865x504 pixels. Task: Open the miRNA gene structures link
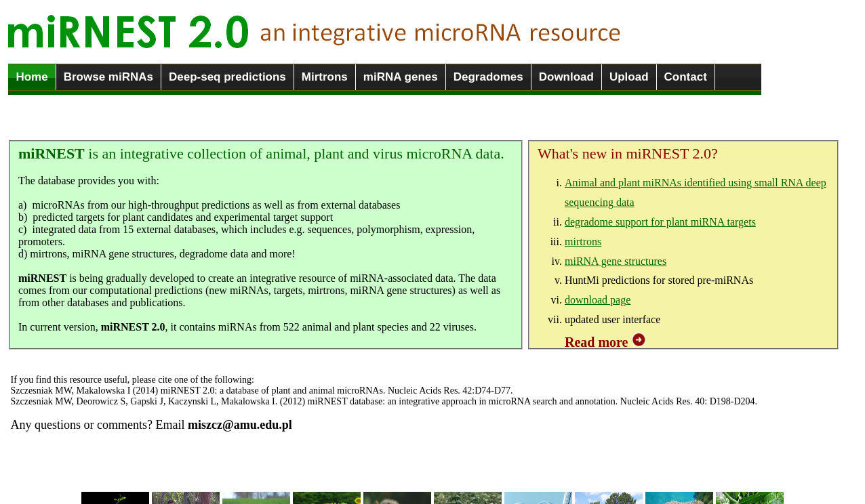(x=616, y=261)
